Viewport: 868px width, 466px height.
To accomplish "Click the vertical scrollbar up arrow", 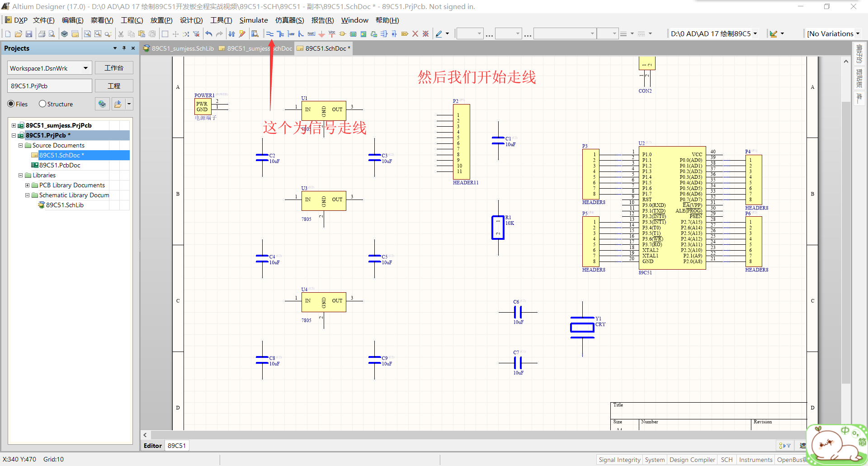I will click(x=846, y=61).
